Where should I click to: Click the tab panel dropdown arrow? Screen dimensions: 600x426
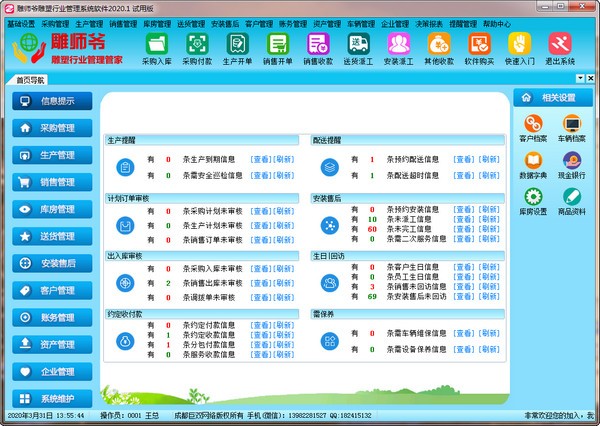click(x=579, y=78)
